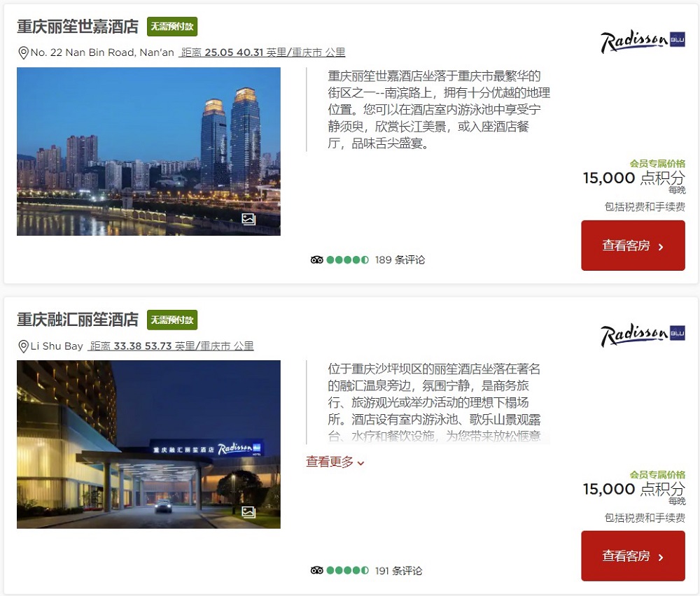This screenshot has width=700, height=596.
Task: Click 无需预付款 badge on first hotel
Action: click(172, 27)
